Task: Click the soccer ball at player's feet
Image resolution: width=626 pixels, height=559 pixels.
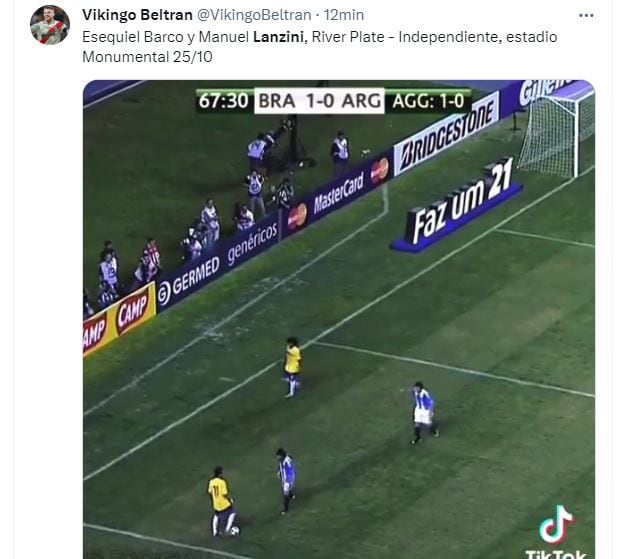Action: (234, 531)
